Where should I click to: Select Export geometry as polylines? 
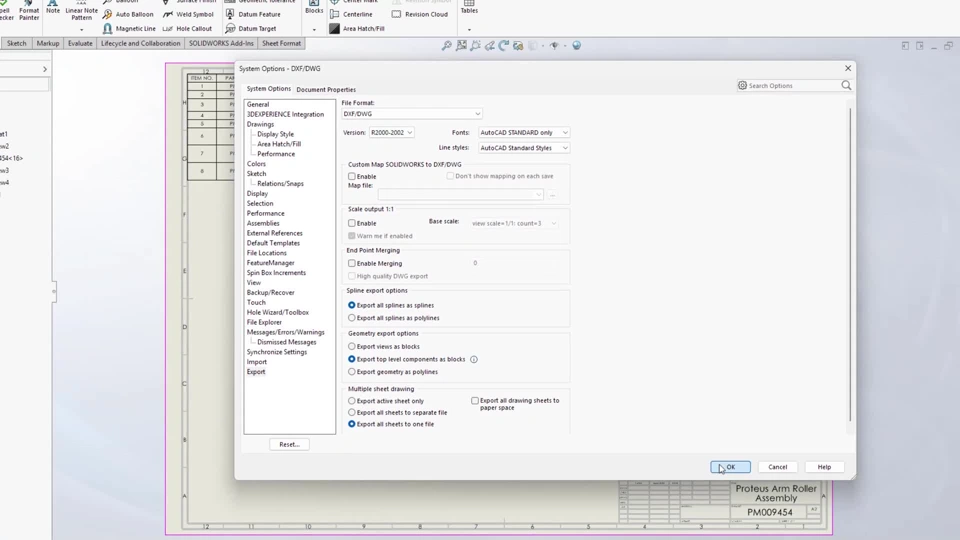[351, 372]
